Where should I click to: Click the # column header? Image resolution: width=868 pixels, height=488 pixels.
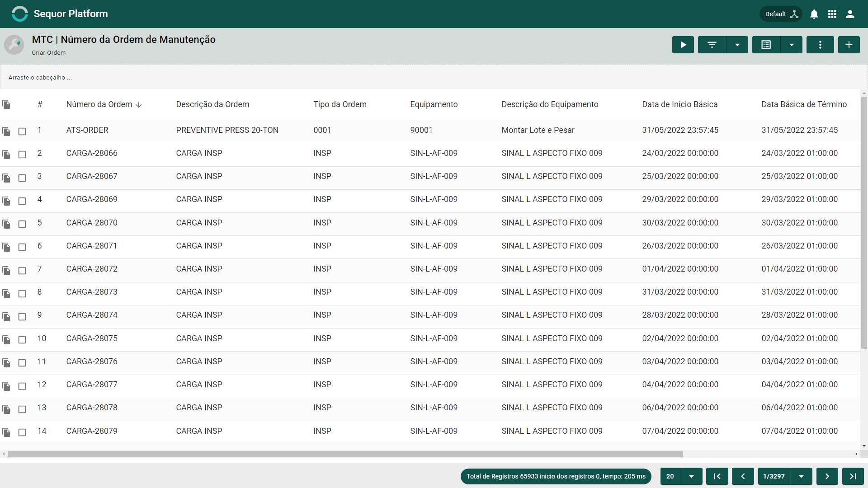point(40,104)
